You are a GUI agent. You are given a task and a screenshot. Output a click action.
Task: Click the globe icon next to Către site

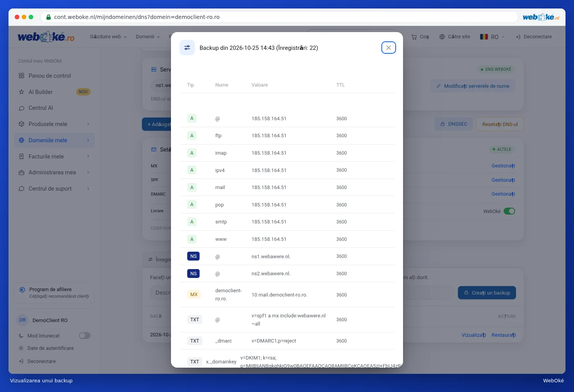pos(442,37)
